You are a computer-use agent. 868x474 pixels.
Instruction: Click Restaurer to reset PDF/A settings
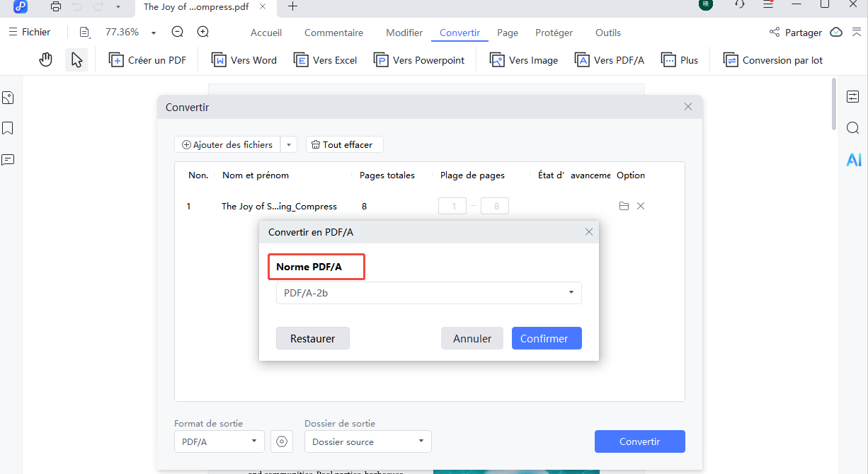[312, 338]
